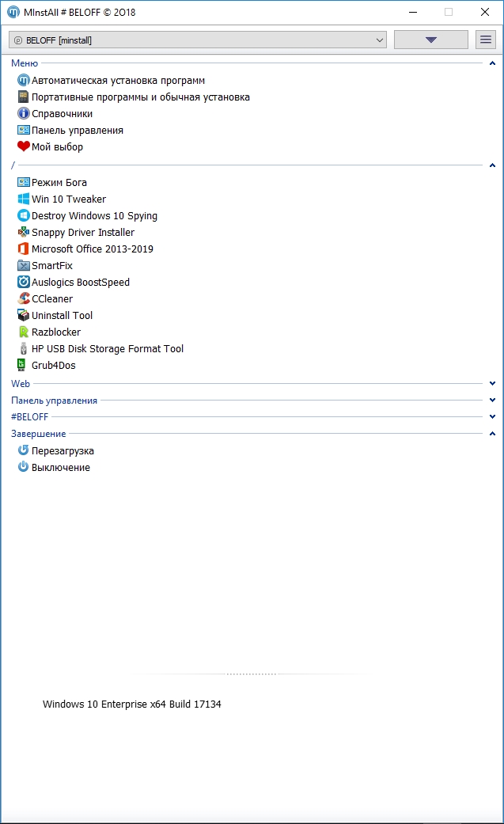Screen dimensions: 504x824
Task: Collapse the Завершение section chevron
Action: [492, 434]
